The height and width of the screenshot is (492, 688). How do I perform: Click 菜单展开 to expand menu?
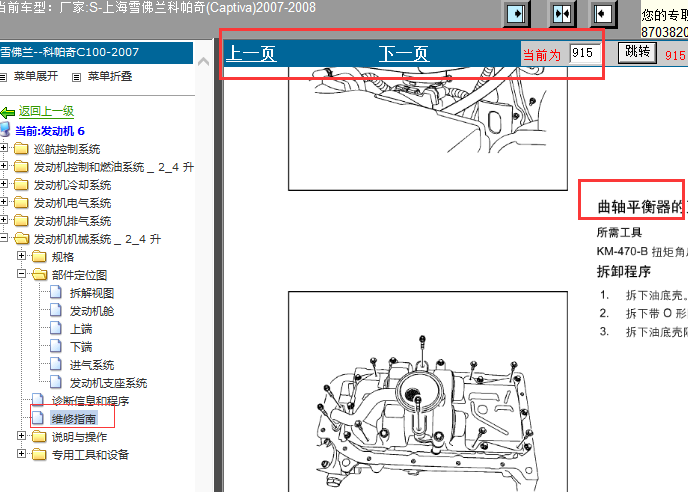[36, 76]
